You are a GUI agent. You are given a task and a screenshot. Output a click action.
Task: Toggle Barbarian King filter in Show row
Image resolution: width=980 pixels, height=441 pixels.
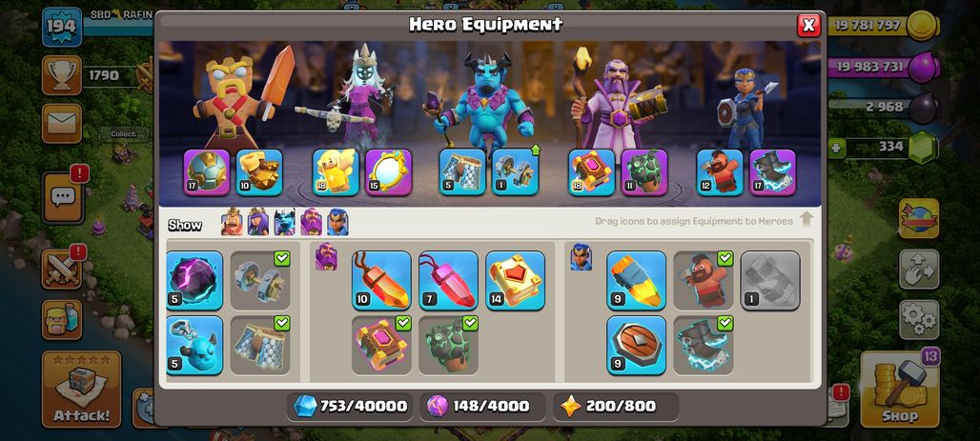click(232, 222)
